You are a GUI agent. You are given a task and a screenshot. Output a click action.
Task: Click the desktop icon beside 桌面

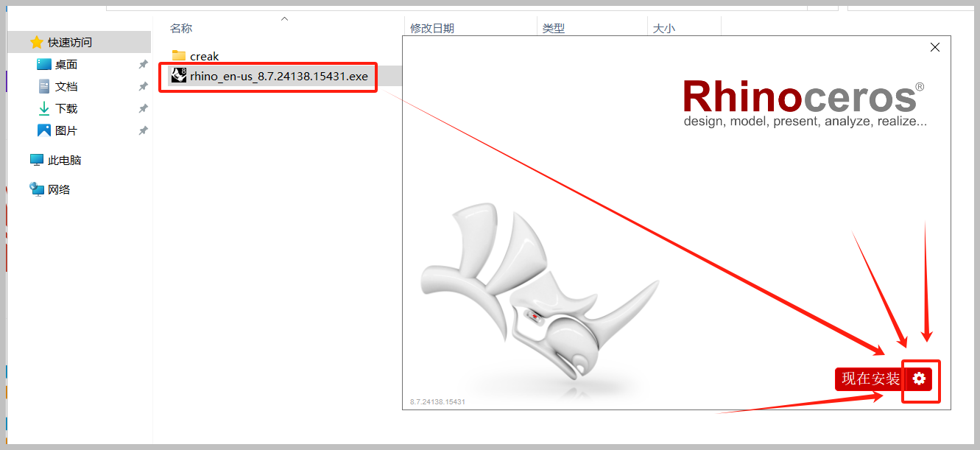(x=43, y=64)
